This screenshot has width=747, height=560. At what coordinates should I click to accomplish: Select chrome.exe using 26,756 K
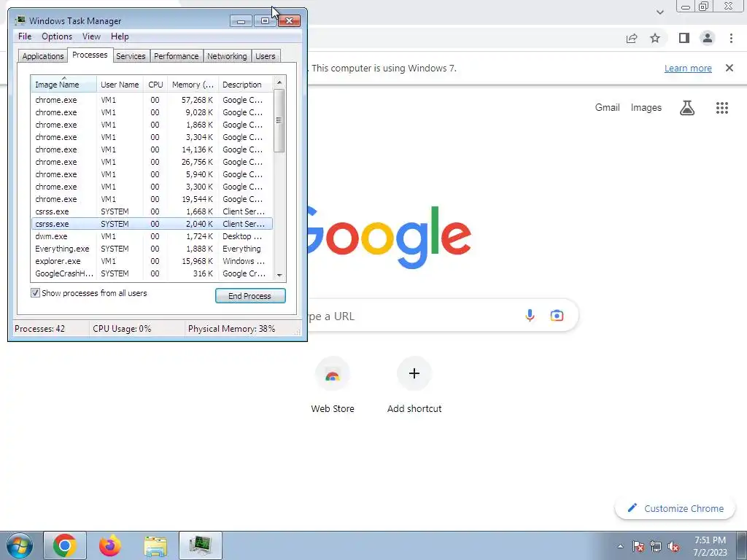(152, 162)
